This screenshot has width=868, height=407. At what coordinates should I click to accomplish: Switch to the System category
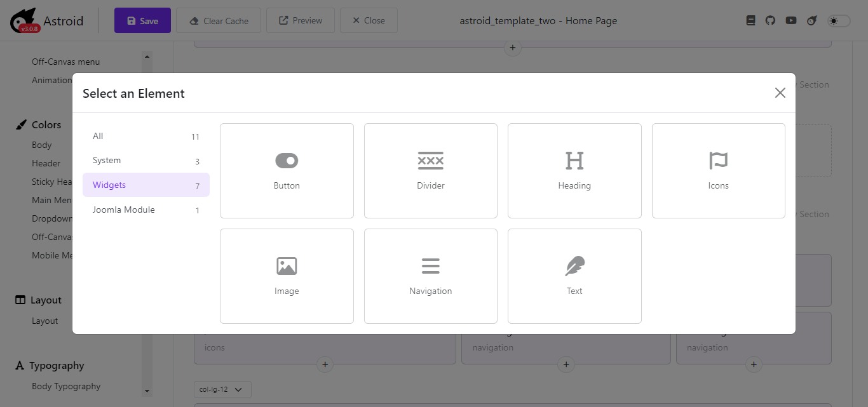(146, 161)
